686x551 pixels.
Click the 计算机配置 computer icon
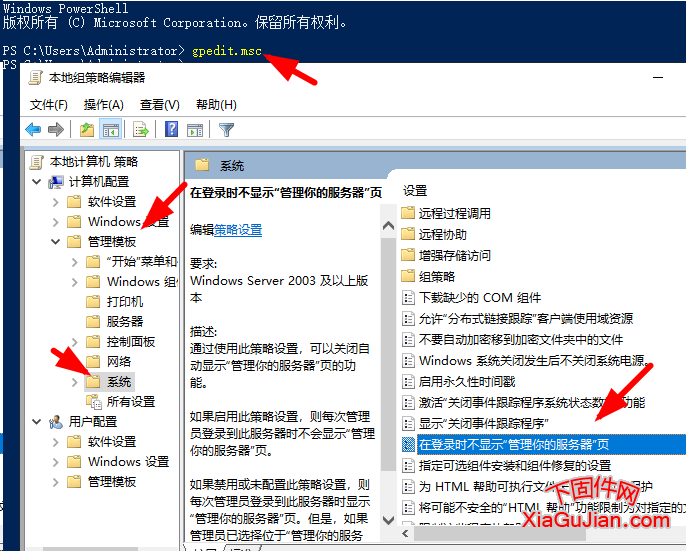56,182
